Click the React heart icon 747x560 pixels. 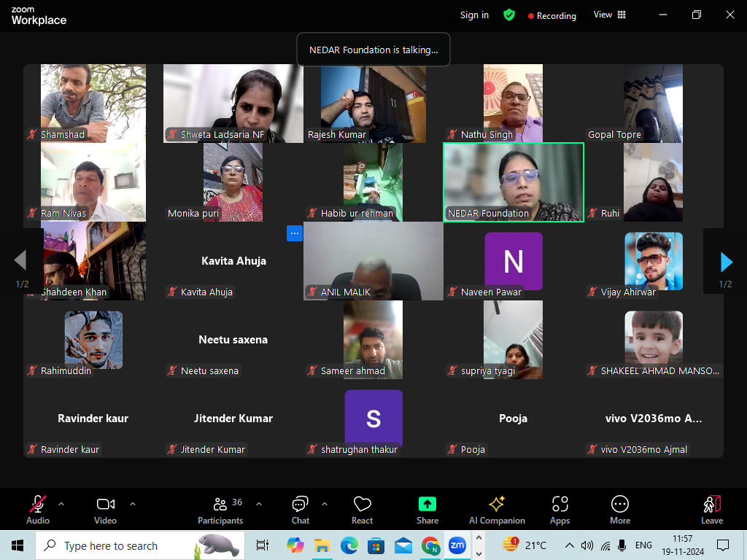click(362, 504)
